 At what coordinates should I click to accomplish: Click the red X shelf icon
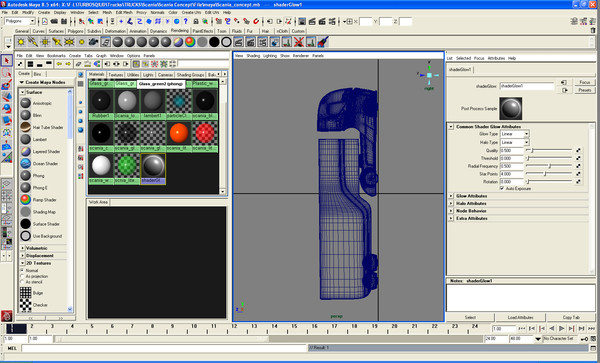click(x=299, y=42)
